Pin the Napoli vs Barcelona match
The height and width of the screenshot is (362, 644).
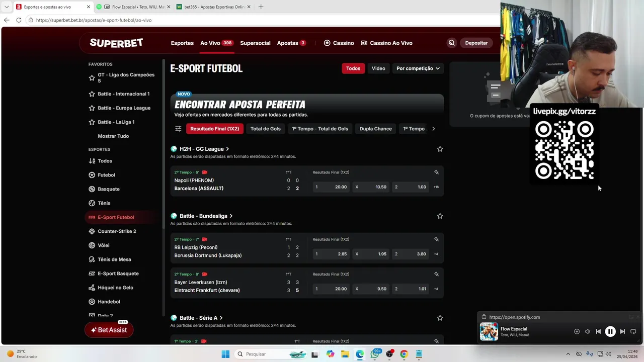pos(436,172)
